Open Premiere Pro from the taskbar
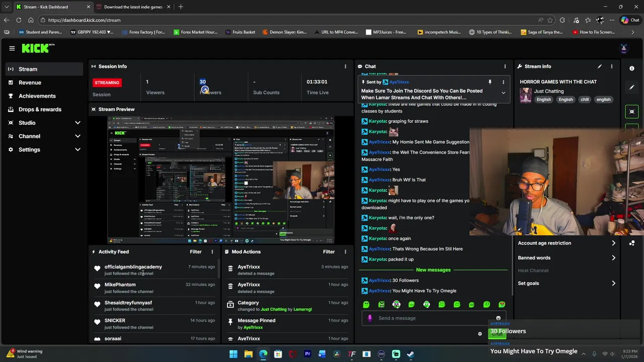This screenshot has width=644, height=362. pyautogui.click(x=307, y=354)
